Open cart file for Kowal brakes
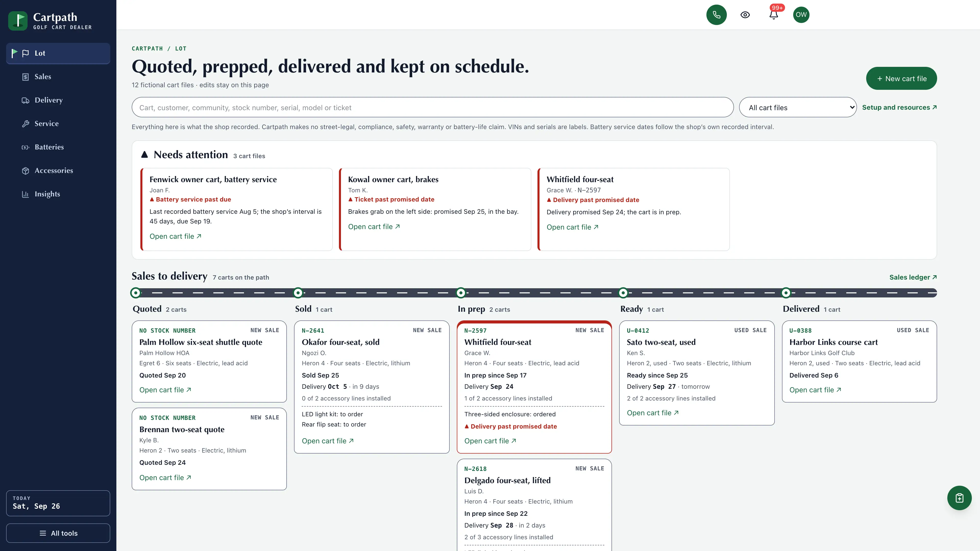980x551 pixels. click(374, 227)
